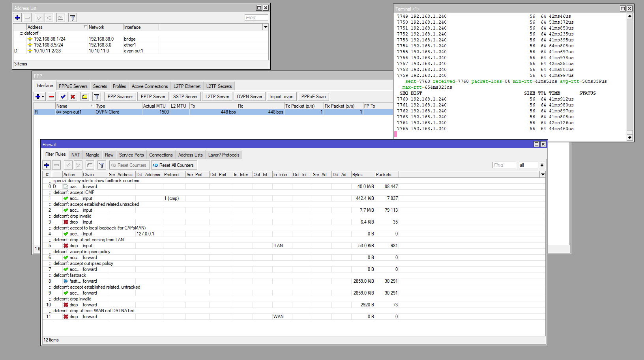The width and height of the screenshot is (644, 360).
Task: Open the column dropdown in Address List header
Action: tap(266, 27)
